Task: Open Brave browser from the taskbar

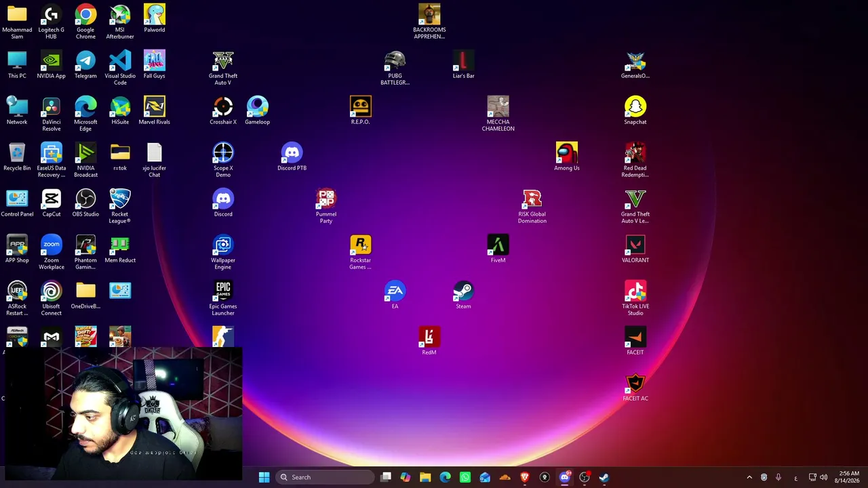Action: tap(525, 477)
